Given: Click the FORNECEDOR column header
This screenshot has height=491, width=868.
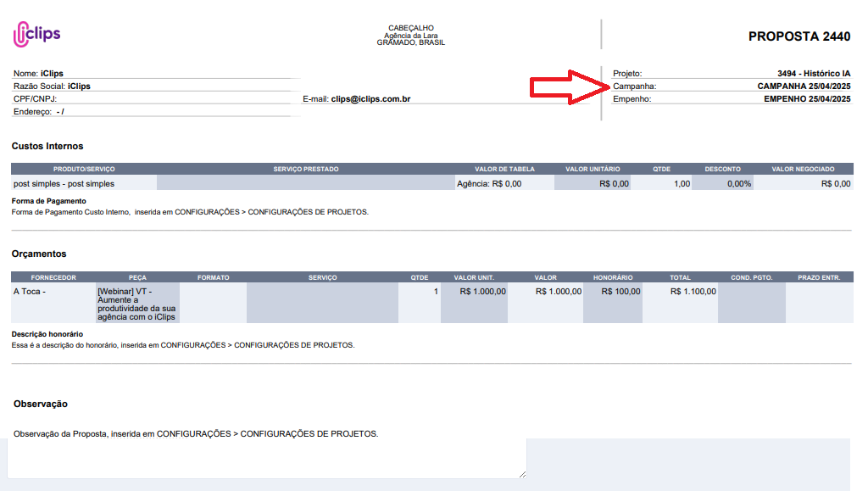Looking at the screenshot, I should [x=53, y=278].
